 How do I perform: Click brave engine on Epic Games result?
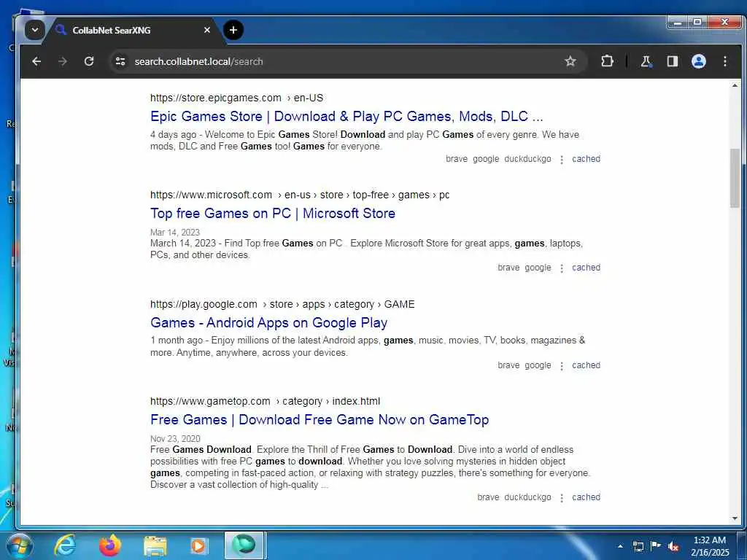point(457,159)
